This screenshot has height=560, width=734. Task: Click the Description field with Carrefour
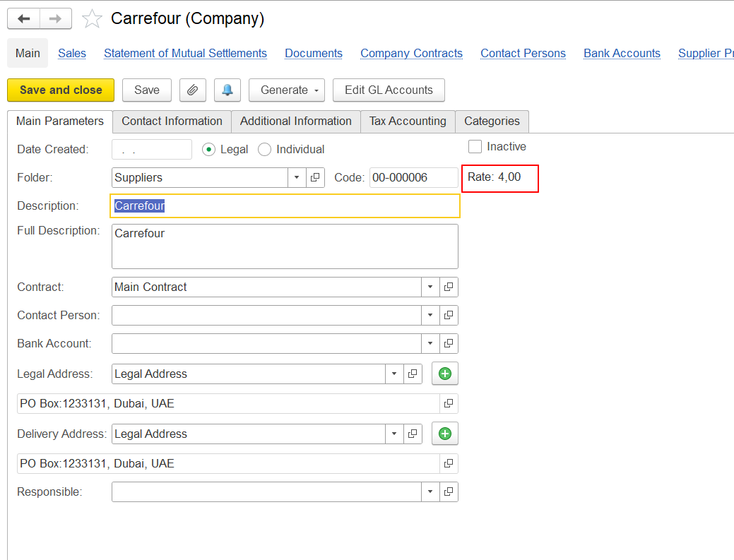click(285, 205)
